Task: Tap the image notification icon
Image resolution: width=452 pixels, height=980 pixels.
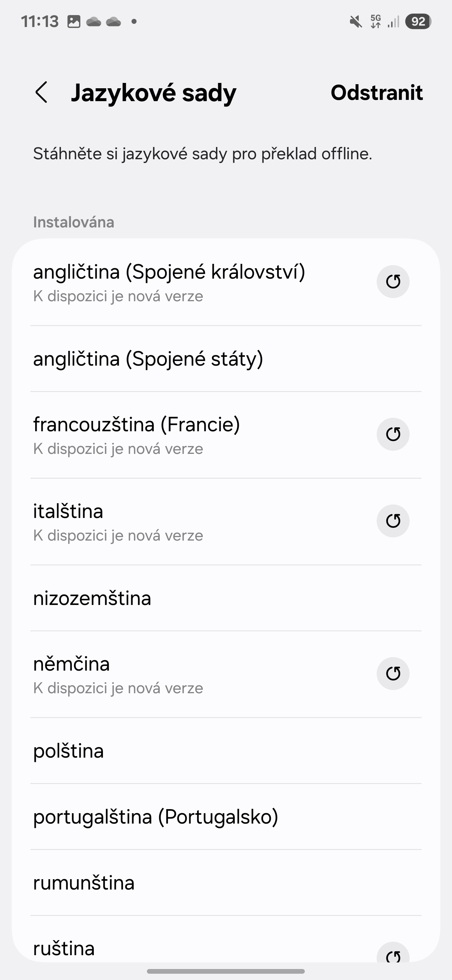Action: [x=74, y=22]
